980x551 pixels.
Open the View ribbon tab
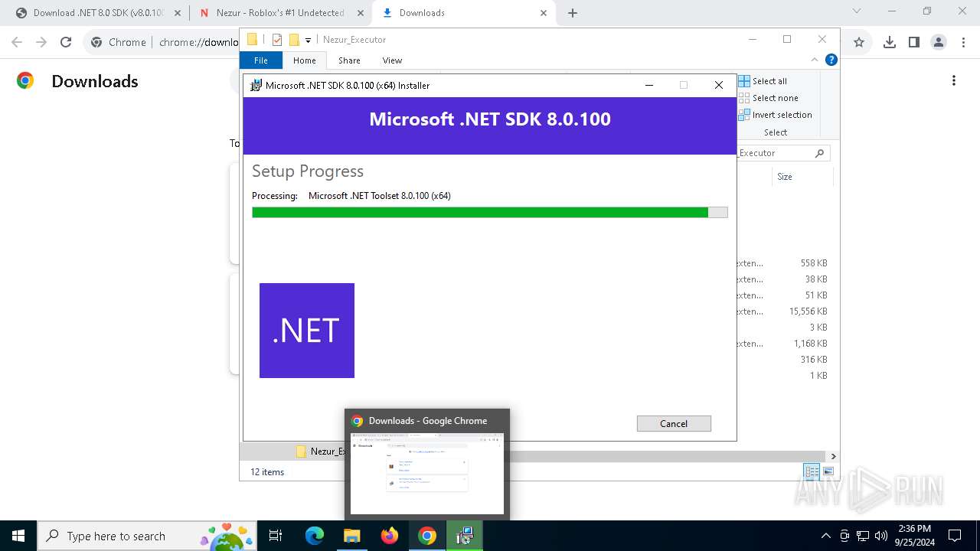pos(392,60)
